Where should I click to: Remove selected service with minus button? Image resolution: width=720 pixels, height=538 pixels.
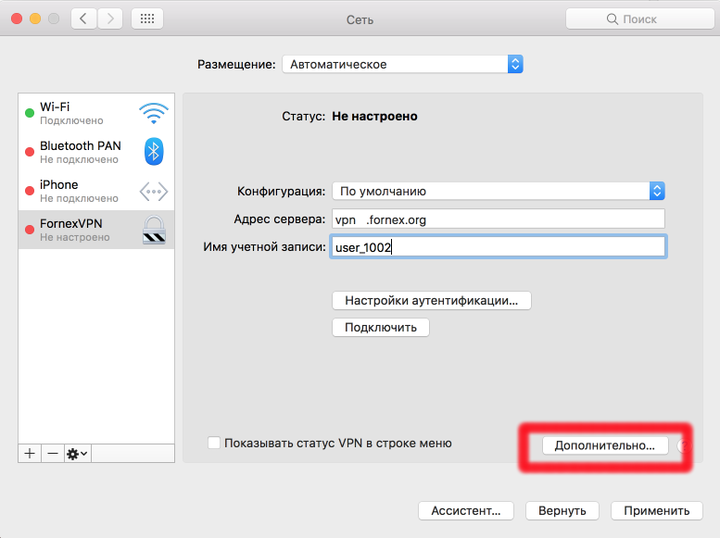(x=53, y=454)
